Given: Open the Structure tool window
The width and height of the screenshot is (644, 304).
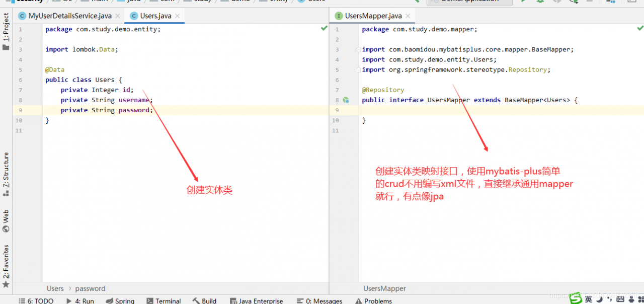Looking at the screenshot, I should pyautogui.click(x=6, y=174).
